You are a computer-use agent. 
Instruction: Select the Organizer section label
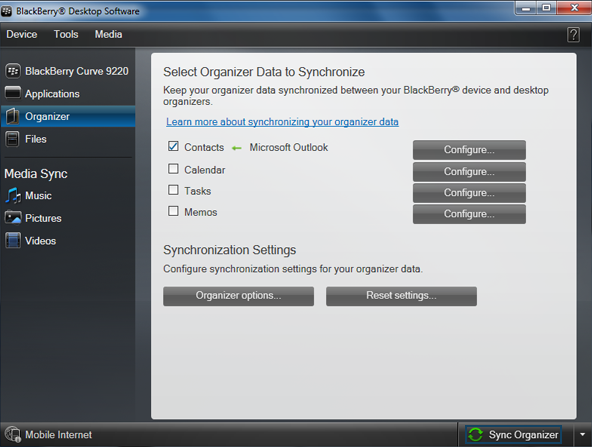[x=47, y=117]
